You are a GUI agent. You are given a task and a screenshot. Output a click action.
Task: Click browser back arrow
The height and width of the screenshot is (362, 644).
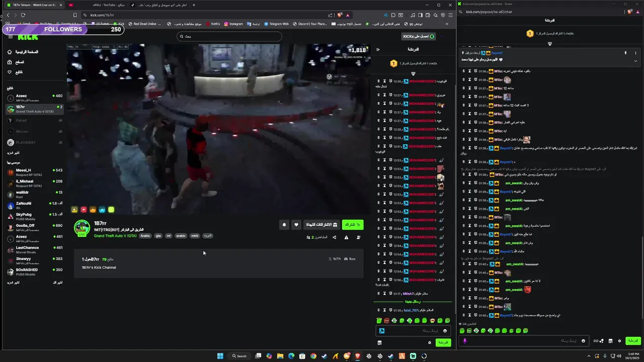[x=8, y=15]
